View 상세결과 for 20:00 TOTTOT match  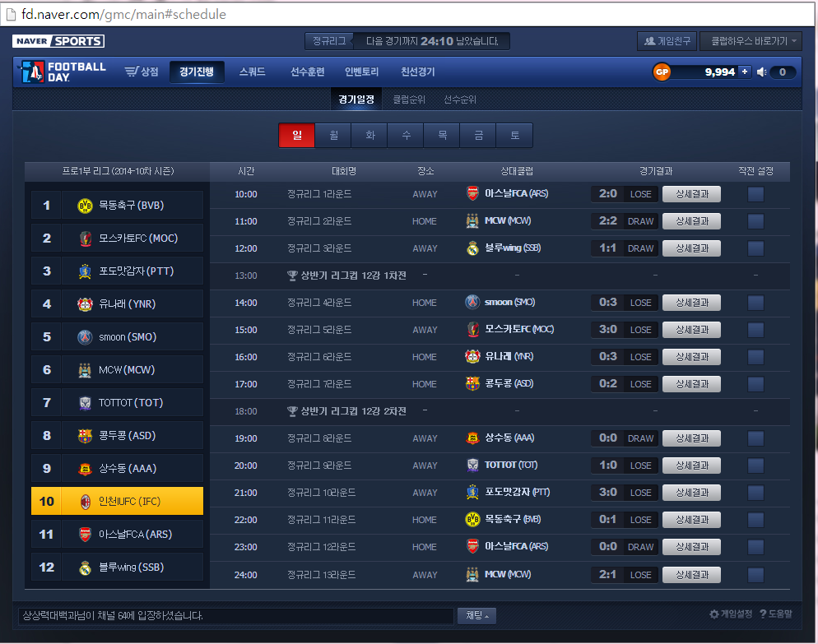click(692, 466)
